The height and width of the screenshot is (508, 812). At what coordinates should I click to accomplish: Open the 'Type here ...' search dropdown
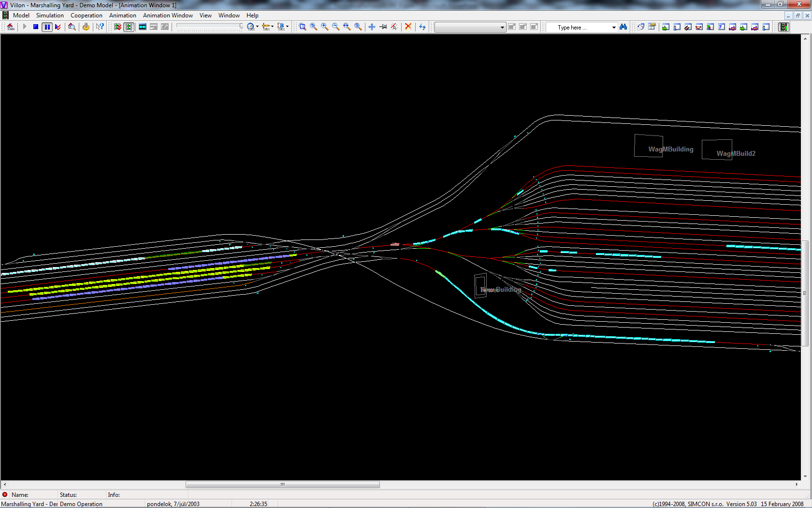tap(614, 27)
